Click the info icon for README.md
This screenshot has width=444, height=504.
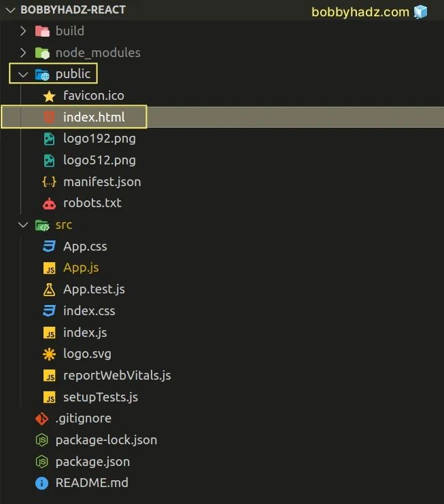pyautogui.click(x=42, y=483)
